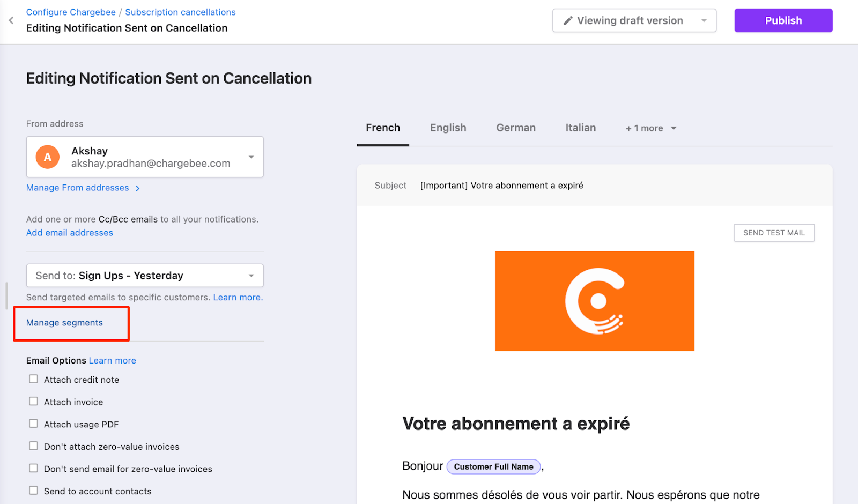Click the Cc/Bcc emails text
Viewport: 858px width, 504px height.
[x=128, y=219]
